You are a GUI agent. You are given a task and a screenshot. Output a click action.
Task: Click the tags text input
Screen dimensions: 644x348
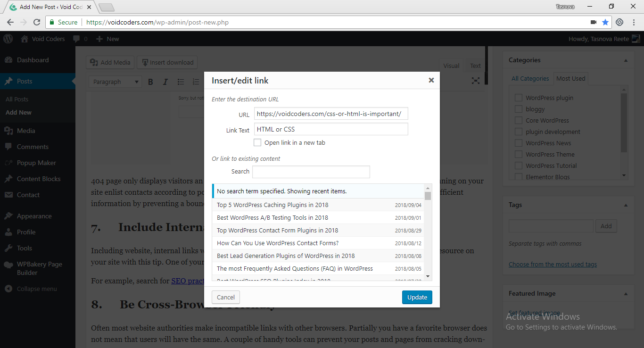(551, 226)
